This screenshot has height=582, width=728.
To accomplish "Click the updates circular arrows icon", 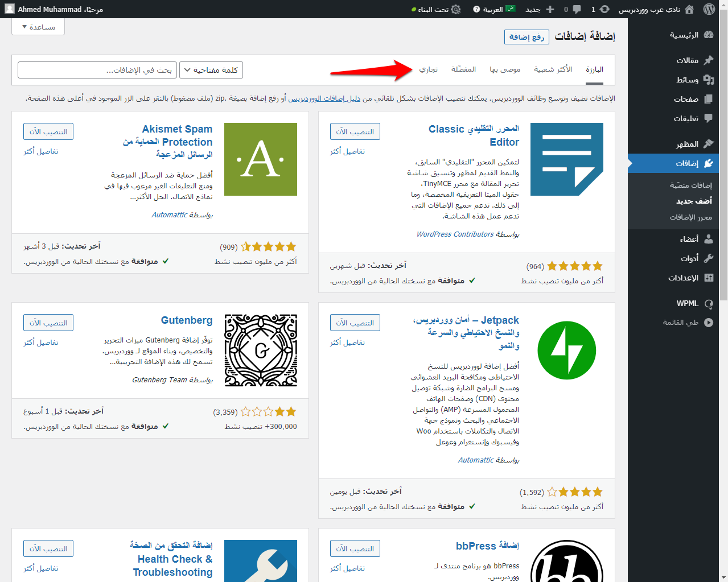I will pos(604,9).
